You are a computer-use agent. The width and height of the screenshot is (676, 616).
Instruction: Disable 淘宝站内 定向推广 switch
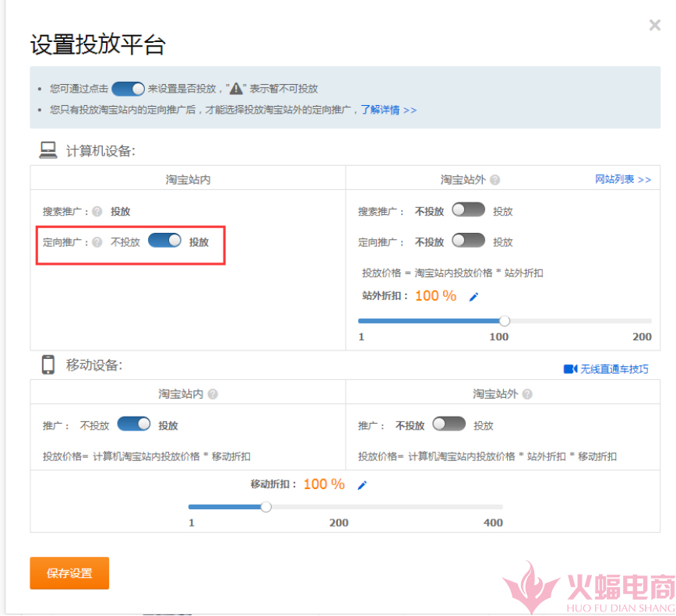tap(164, 241)
